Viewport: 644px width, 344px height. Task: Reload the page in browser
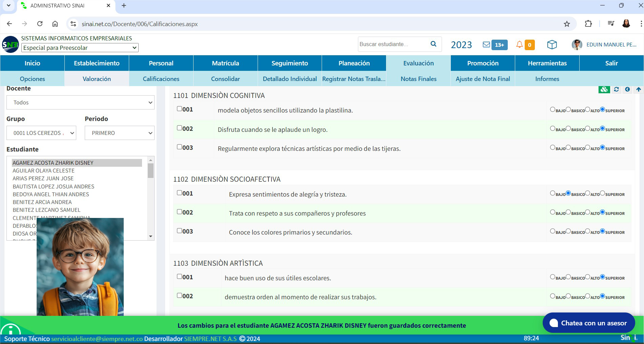pyautogui.click(x=40, y=24)
